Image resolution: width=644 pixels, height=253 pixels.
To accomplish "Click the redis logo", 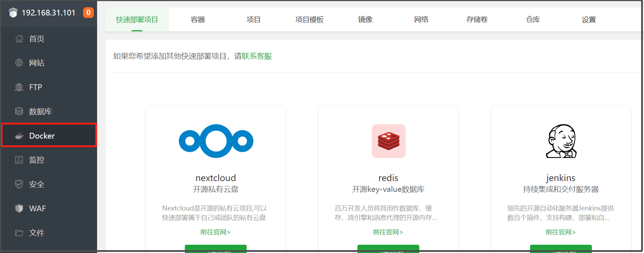I will point(388,141).
